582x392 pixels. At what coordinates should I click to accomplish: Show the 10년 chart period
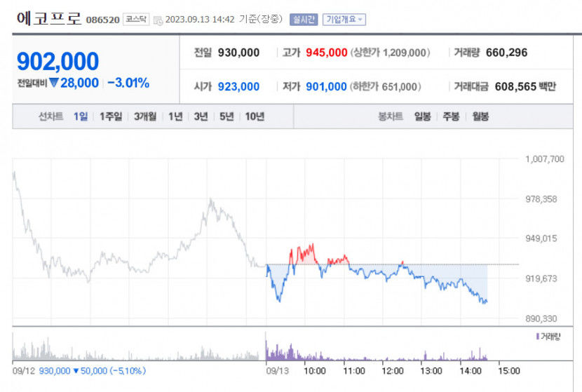click(255, 116)
